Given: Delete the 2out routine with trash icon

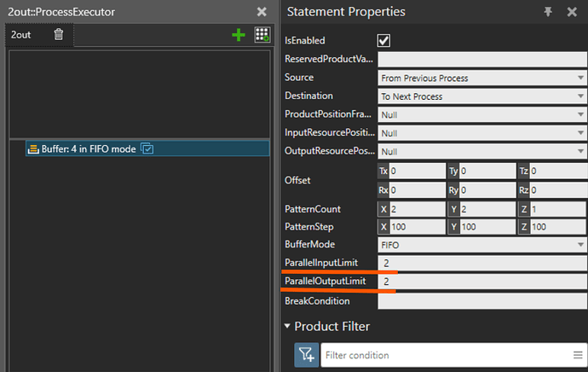Looking at the screenshot, I should point(58,34).
